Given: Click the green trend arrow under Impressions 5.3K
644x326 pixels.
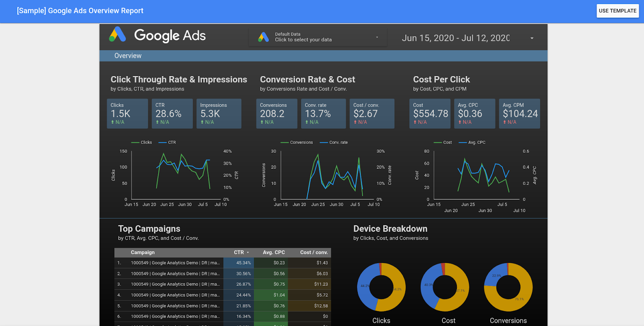Looking at the screenshot, I should 202,122.
